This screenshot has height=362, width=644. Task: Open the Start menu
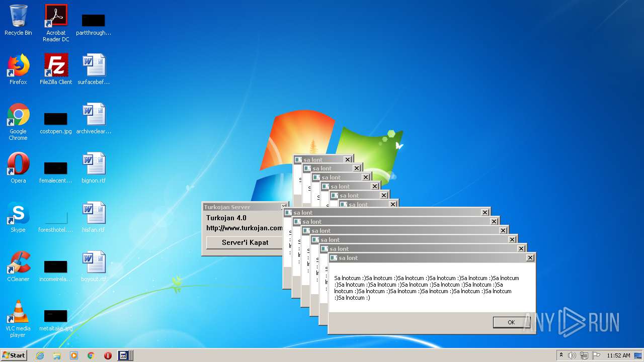coord(14,355)
